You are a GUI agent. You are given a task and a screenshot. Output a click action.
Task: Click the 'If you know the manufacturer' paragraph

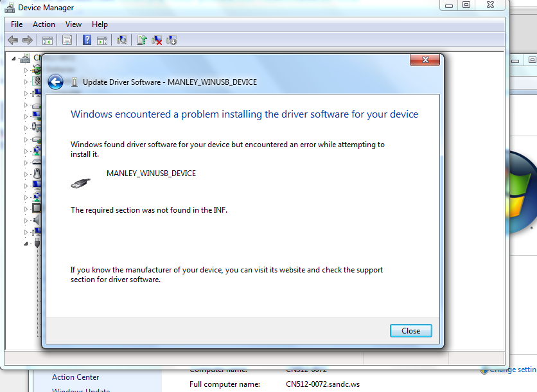227,275
